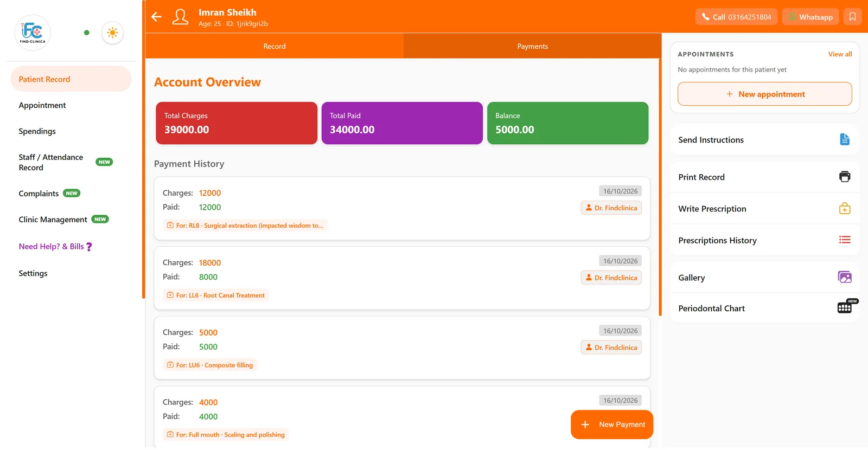Open Send Instructions

[764, 140]
